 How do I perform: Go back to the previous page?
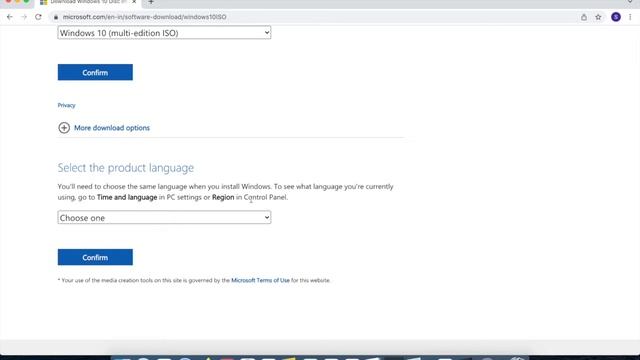click(10, 17)
